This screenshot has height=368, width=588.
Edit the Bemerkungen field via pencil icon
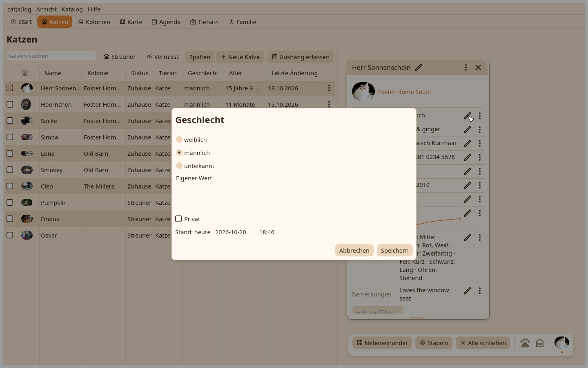[x=468, y=291]
